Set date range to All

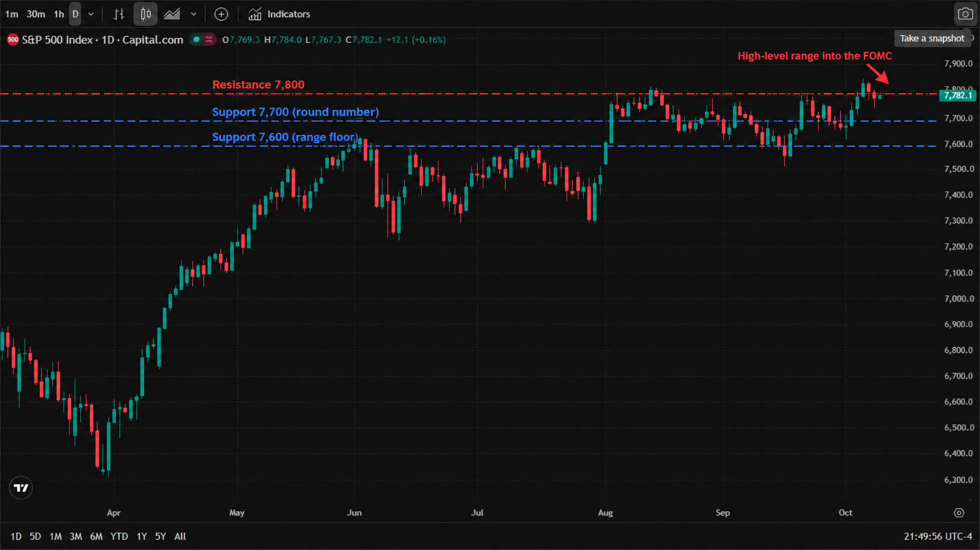coord(180,536)
